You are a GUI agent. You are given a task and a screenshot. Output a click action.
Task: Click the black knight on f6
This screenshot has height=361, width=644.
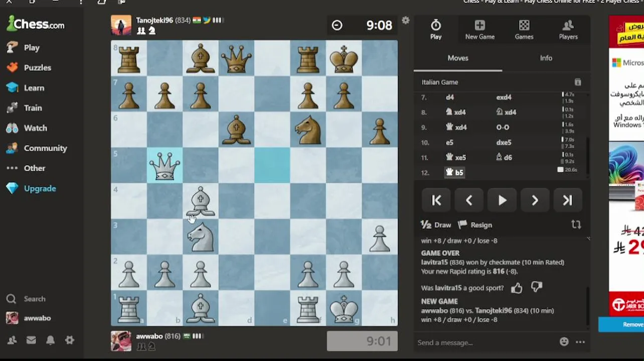pos(308,130)
